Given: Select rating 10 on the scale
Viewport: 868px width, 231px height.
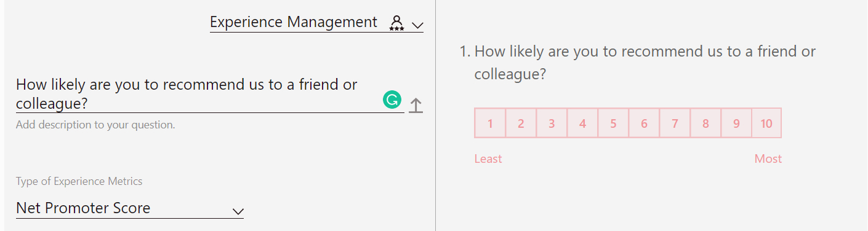Looking at the screenshot, I should [766, 123].
